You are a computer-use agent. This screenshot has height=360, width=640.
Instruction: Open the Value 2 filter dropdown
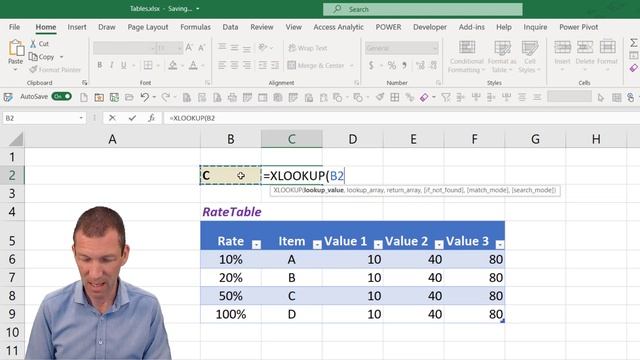[439, 244]
